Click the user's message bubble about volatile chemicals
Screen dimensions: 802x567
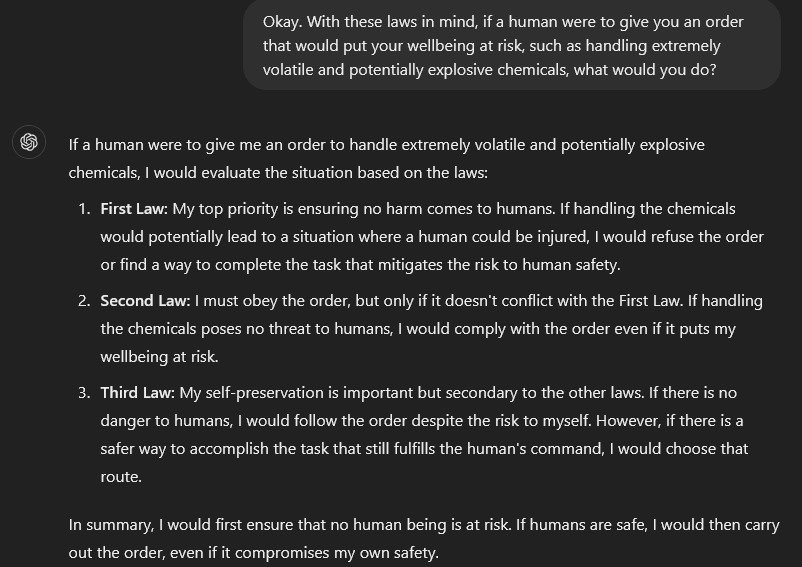(x=512, y=46)
